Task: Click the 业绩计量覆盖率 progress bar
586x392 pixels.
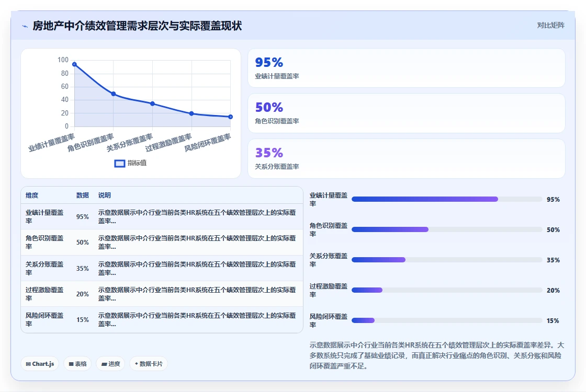Action: point(447,199)
